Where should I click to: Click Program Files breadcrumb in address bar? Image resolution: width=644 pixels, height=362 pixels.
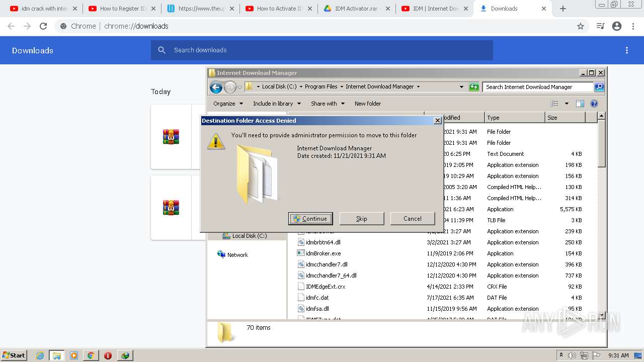(x=321, y=86)
